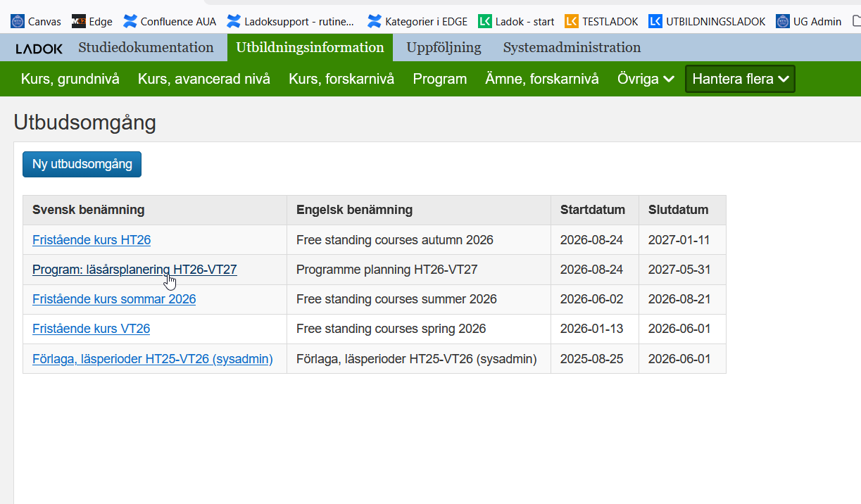Expand the Övriga dropdown menu
The image size is (861, 504).
[x=646, y=79]
